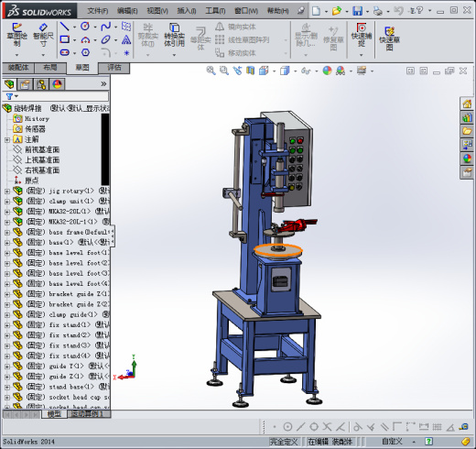Screen dimensions: 476x449
Task: Switch to the 评估 ribbon tab
Action: [x=114, y=68]
